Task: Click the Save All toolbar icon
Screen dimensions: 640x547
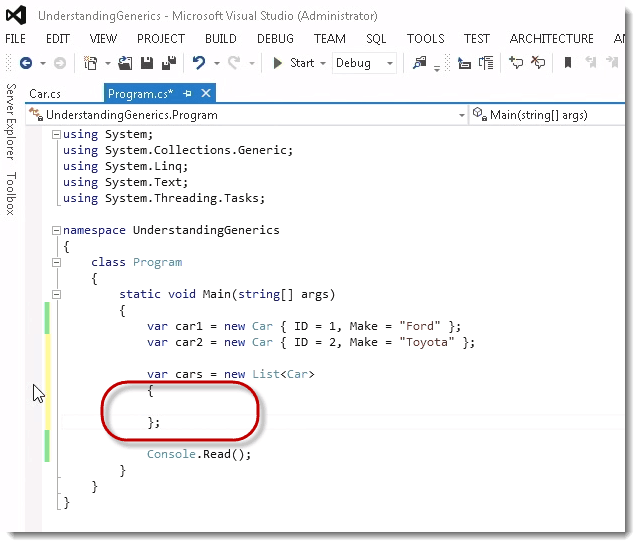Action: click(169, 63)
